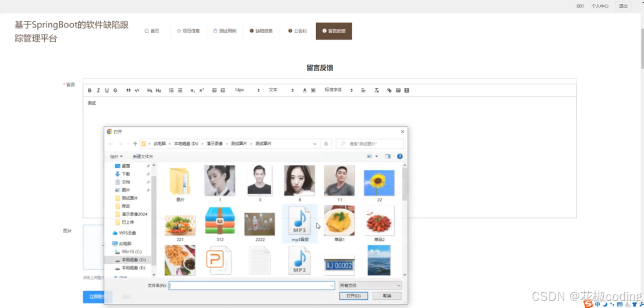Open the 测试用例 navigation tab
The height and width of the screenshot is (308, 644).
225,31
